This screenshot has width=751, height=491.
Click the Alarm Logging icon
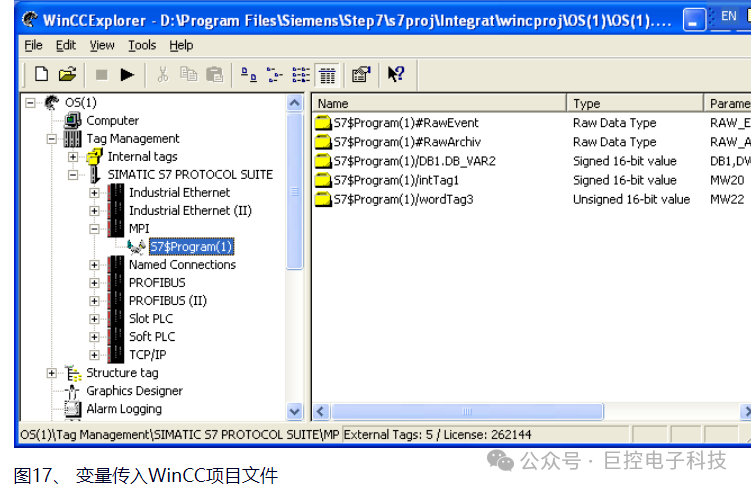coord(73,409)
